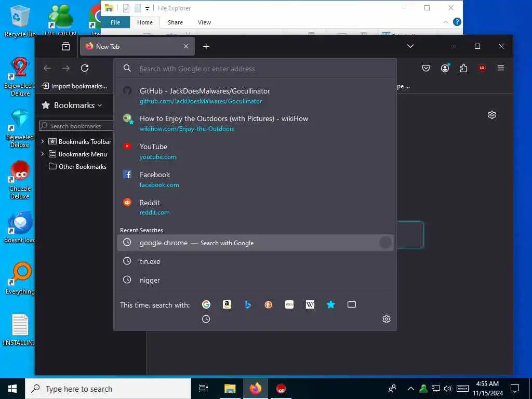
Task: Open the list all tabs dropdown
Action: coord(410,46)
